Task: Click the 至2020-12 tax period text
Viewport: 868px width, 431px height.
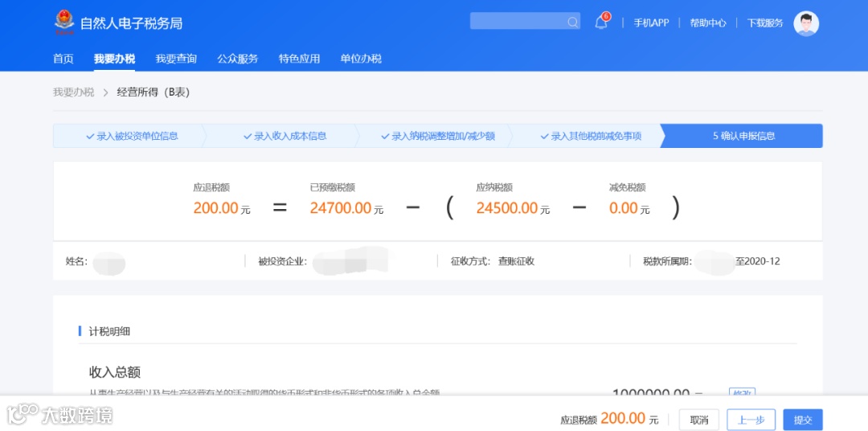Action: coord(758,261)
